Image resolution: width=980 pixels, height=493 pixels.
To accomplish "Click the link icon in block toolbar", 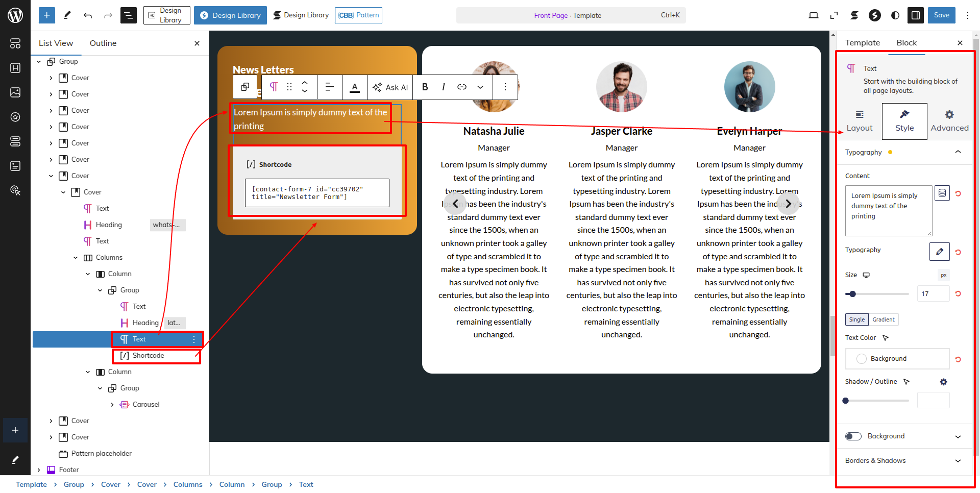I will pos(462,87).
